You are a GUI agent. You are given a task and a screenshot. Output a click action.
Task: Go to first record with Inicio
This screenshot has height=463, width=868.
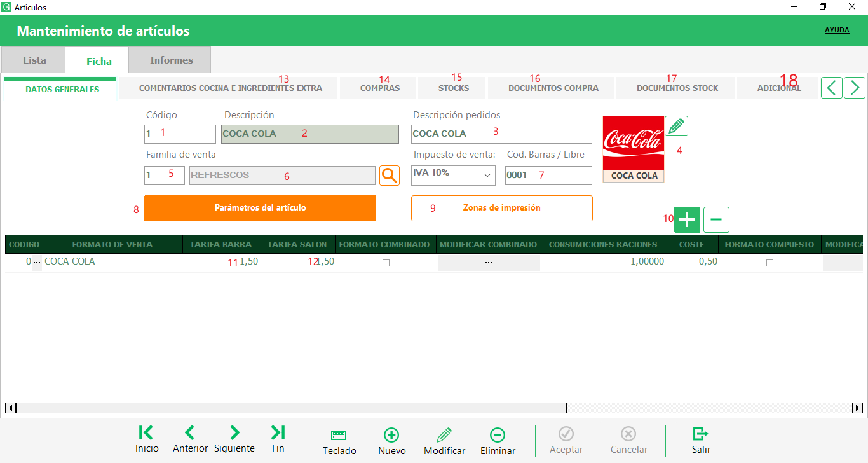pos(146,439)
